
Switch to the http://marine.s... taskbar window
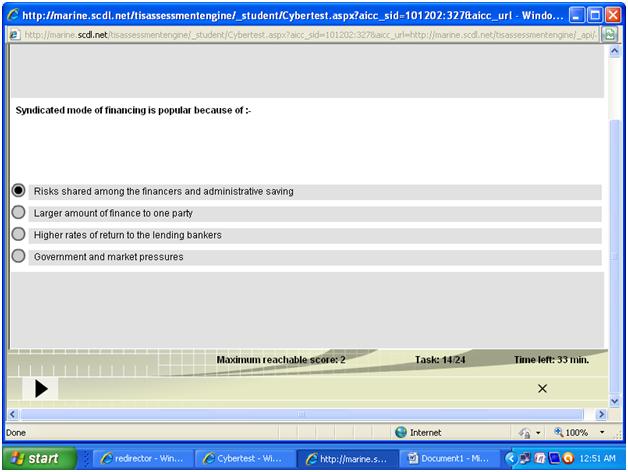pyautogui.click(x=347, y=458)
